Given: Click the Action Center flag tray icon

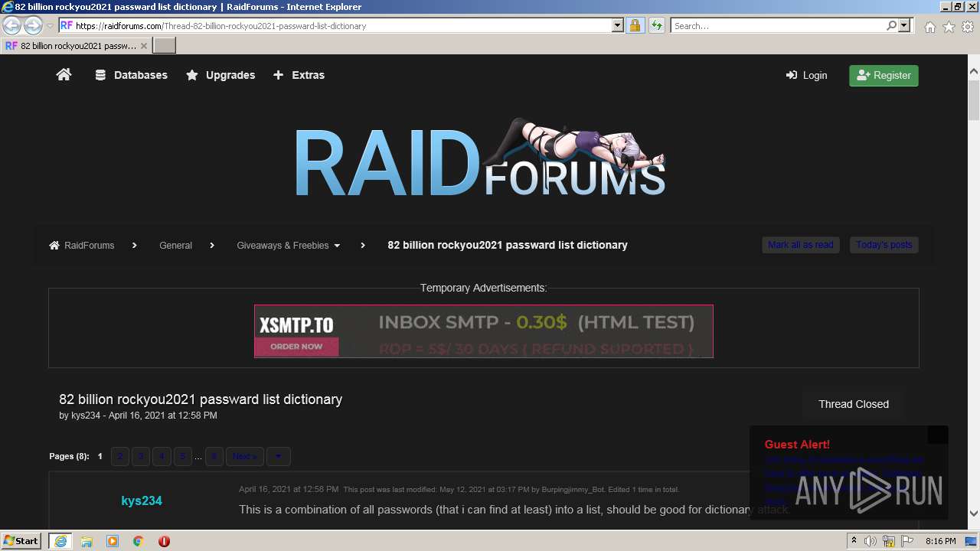Looking at the screenshot, I should click(x=906, y=541).
